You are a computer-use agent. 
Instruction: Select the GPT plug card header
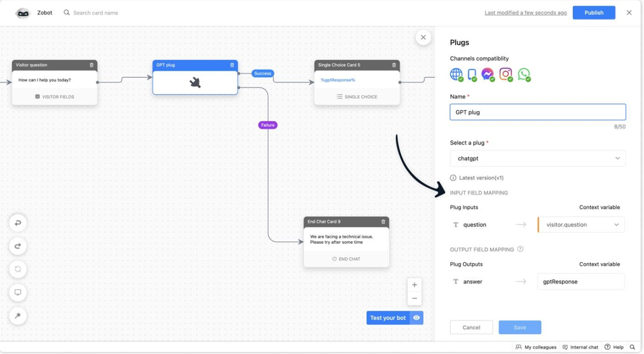[195, 65]
